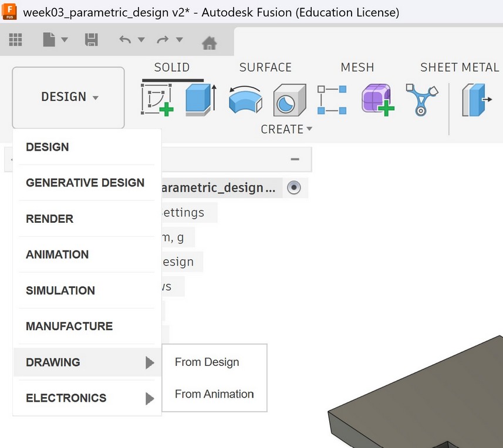
Task: Switch to the SOLID tab
Action: pos(172,67)
